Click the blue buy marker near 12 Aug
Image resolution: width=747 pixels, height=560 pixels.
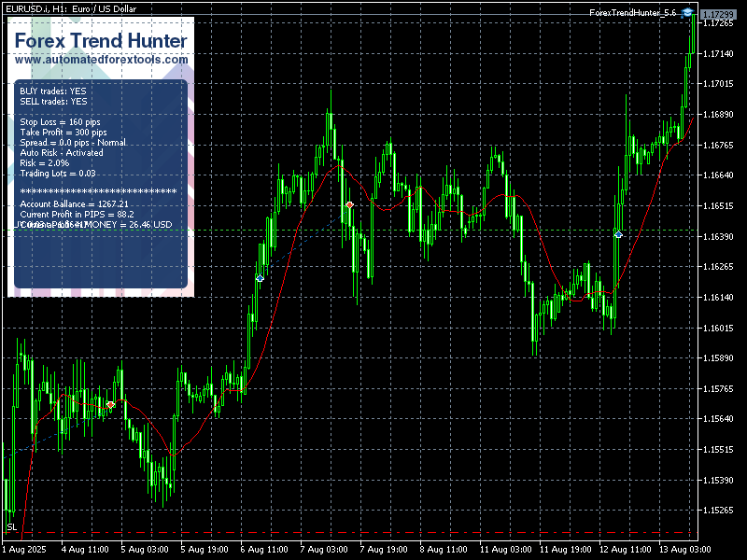point(618,234)
